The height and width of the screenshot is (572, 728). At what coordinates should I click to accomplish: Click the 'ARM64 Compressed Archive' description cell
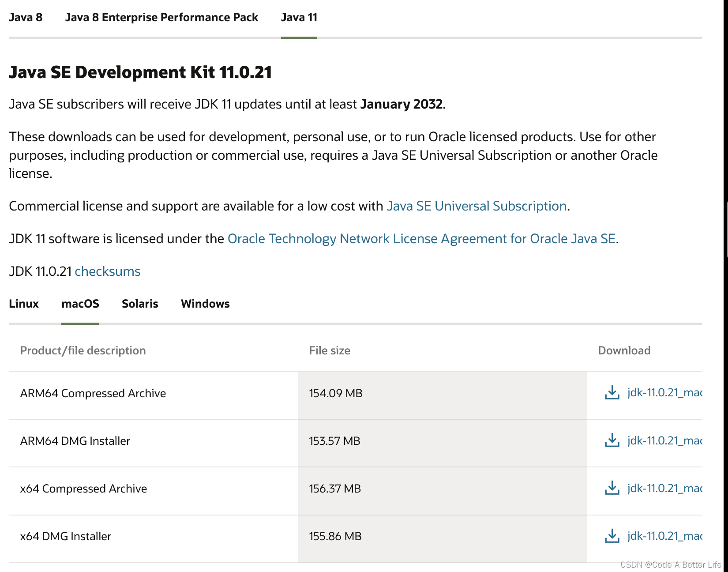tap(153, 395)
